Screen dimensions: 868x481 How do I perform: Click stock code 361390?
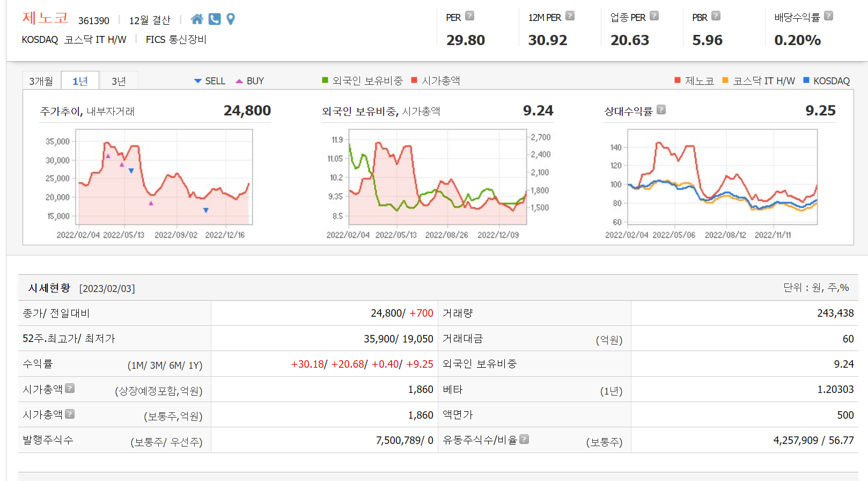[x=94, y=20]
